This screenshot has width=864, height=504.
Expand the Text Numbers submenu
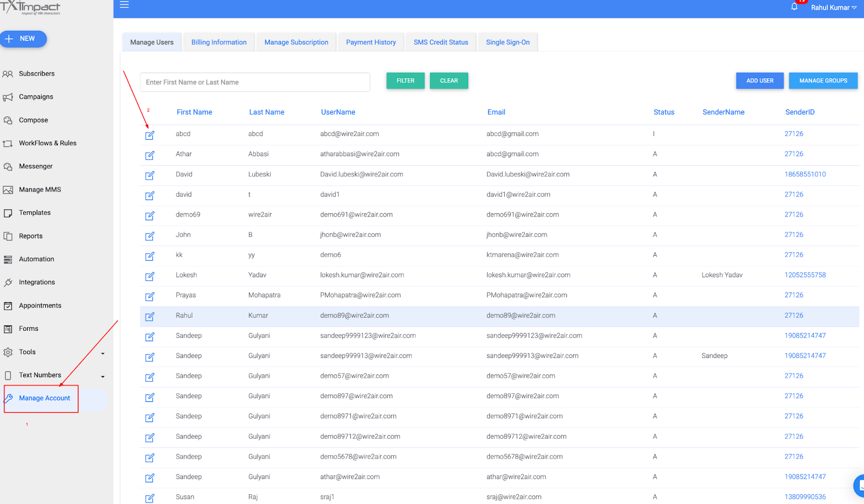click(x=39, y=375)
